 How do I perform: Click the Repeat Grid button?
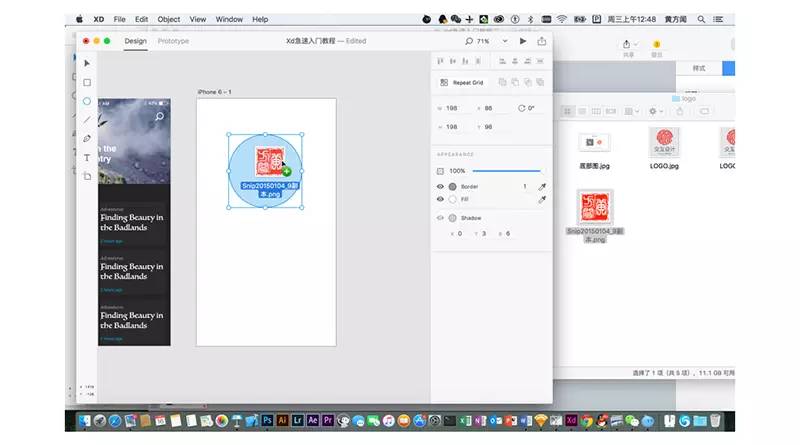[x=462, y=82]
